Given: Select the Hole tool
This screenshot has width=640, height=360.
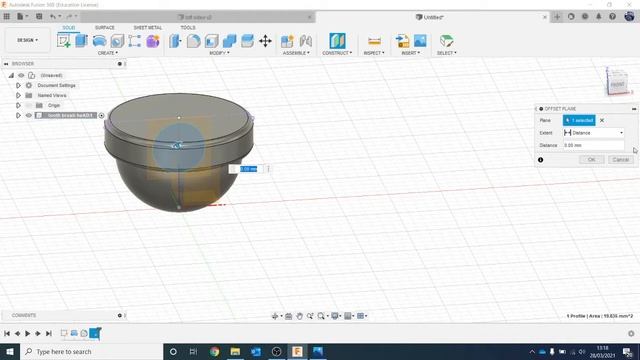Looking at the screenshot, I should click(117, 41).
